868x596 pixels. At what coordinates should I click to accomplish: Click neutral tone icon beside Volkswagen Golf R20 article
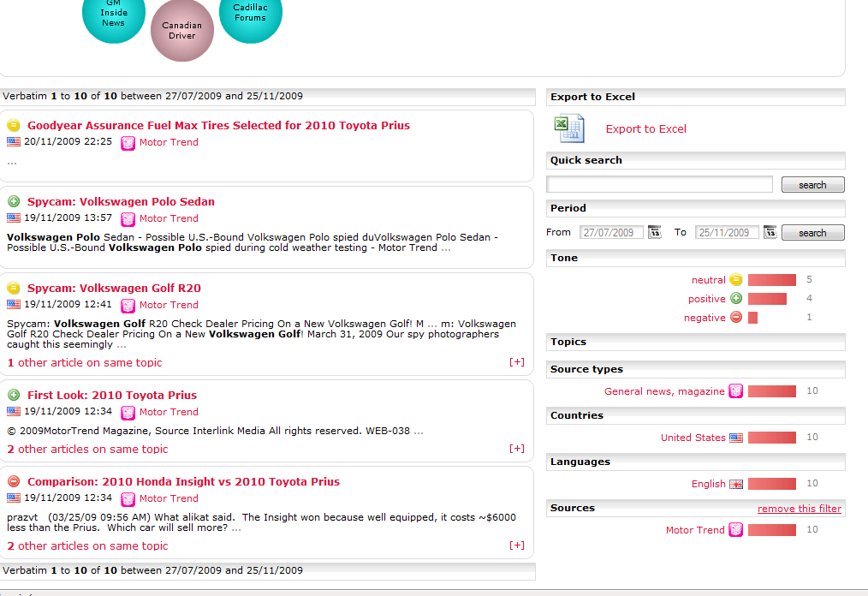click(x=14, y=288)
